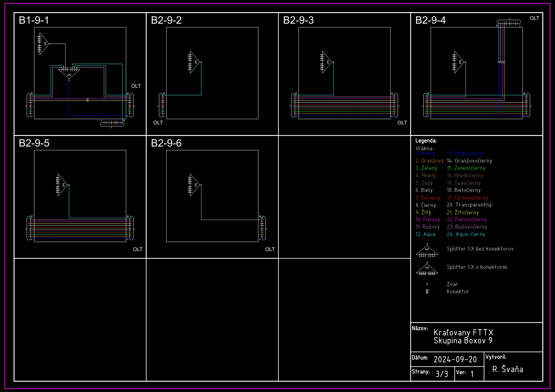555x392 pixels.
Task: Click the four splice marks in box B2-9-4
Action: coord(501,62)
